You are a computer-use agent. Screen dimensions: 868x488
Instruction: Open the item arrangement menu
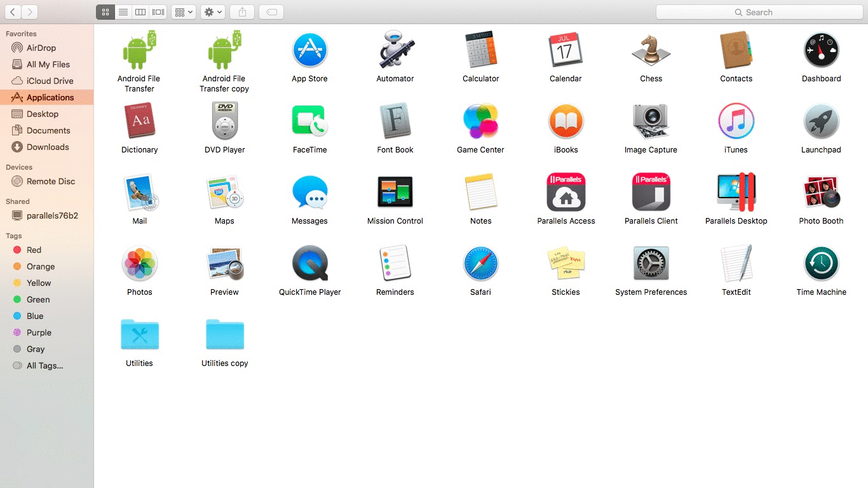[183, 11]
